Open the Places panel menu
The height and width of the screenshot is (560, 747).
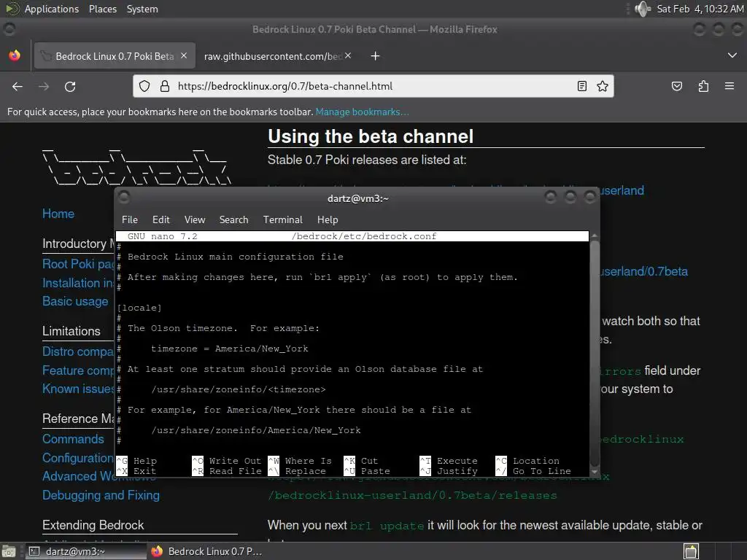[103, 9]
